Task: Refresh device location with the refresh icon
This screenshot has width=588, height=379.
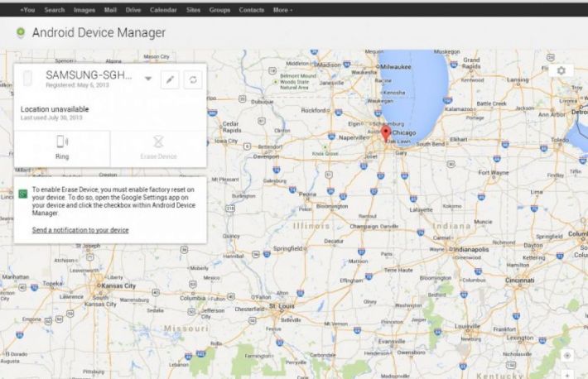Action: click(193, 79)
